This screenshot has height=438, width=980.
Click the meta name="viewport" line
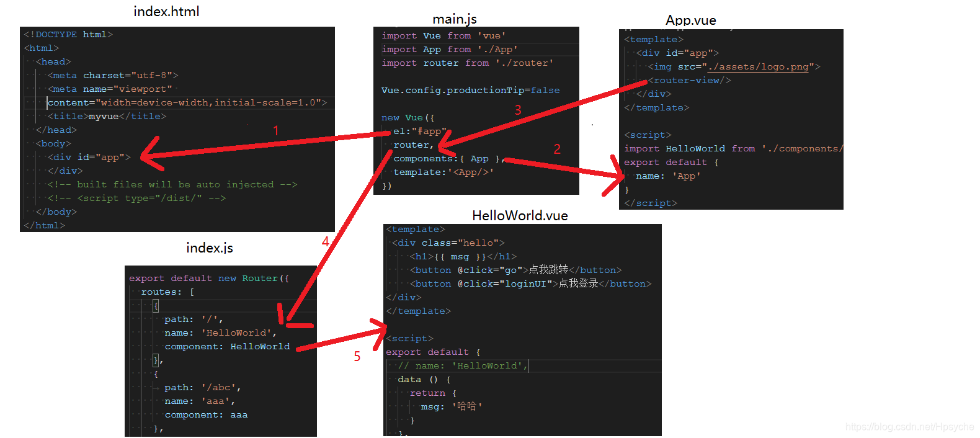[x=110, y=89]
